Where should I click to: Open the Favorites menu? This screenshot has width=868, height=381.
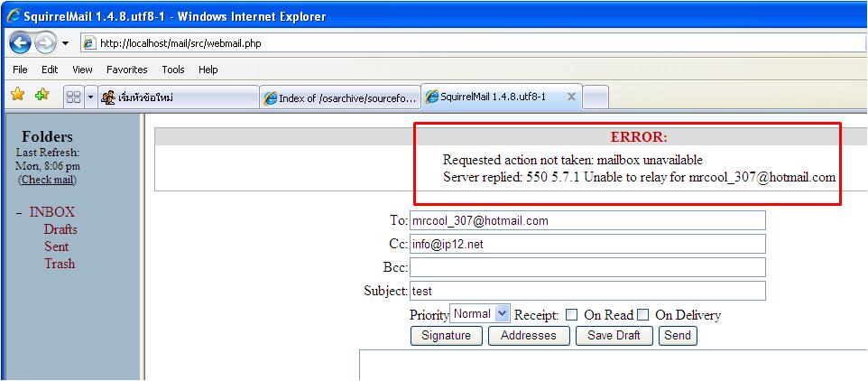click(126, 70)
